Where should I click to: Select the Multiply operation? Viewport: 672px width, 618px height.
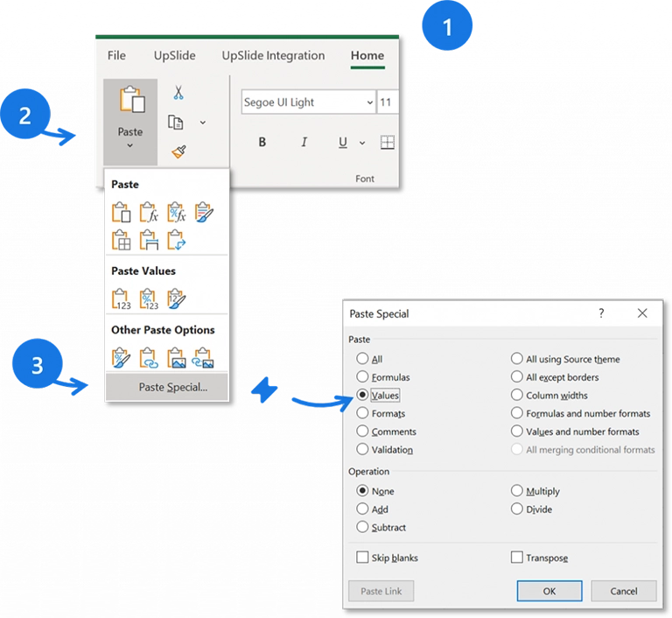click(x=517, y=491)
